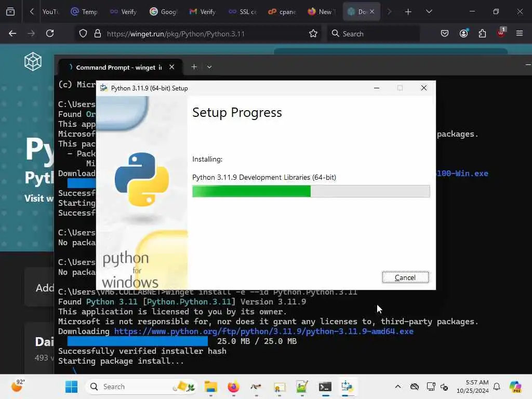Open the Firefox View icon
This screenshot has width=532, height=399.
click(10, 12)
